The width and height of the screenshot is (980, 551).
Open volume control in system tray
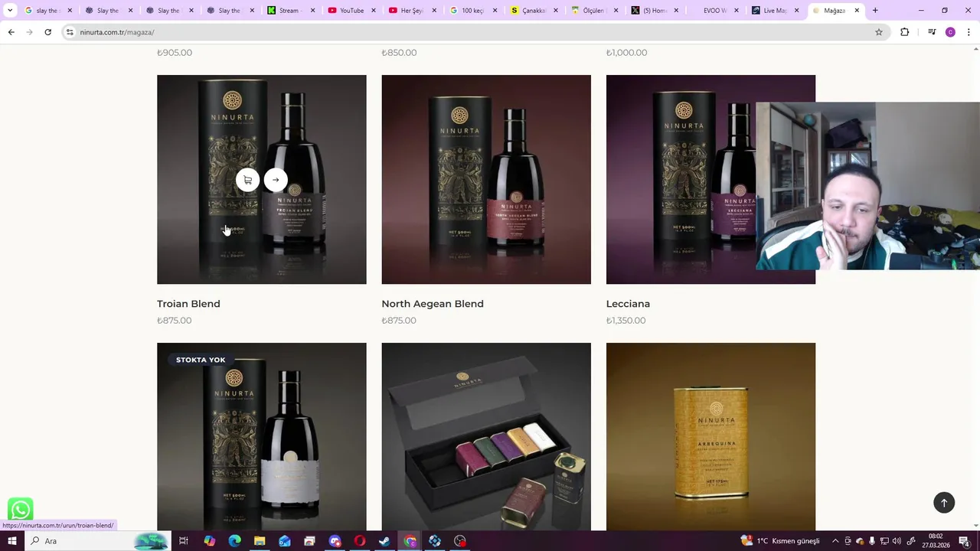[x=897, y=541]
